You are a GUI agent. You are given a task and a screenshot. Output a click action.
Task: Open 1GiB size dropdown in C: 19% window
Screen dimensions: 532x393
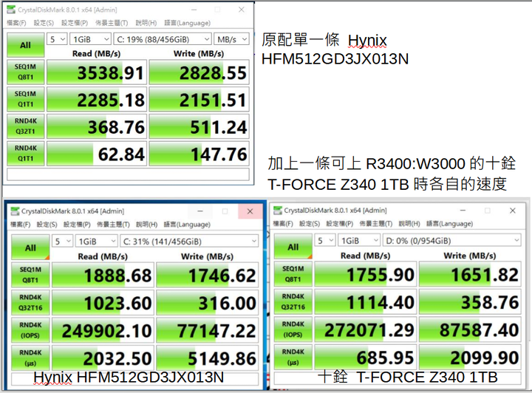(x=90, y=39)
